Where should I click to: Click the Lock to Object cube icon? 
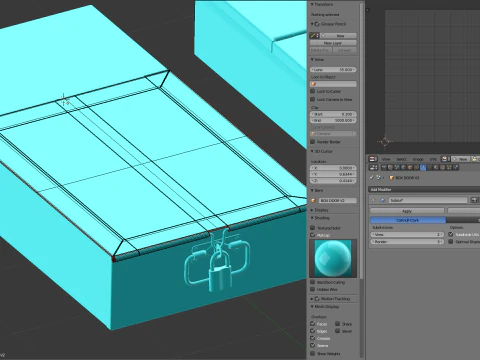[314, 84]
